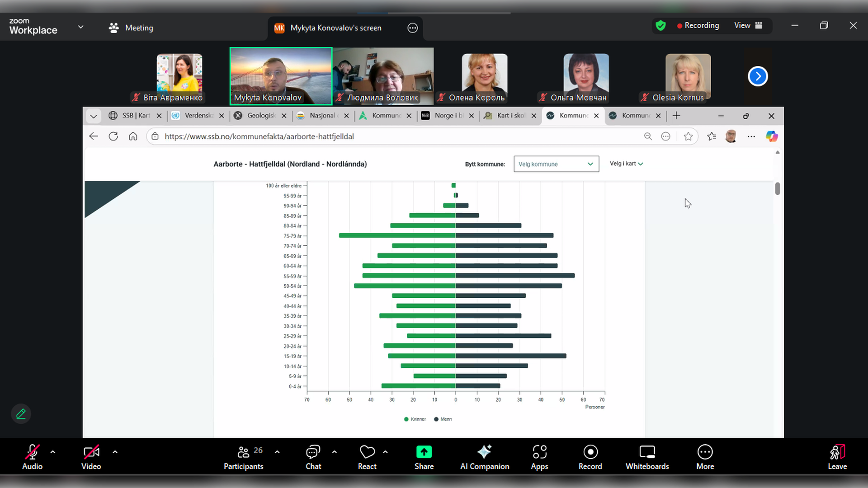Image resolution: width=868 pixels, height=488 pixels.
Task: Click the React heart icon
Action: [367, 452]
